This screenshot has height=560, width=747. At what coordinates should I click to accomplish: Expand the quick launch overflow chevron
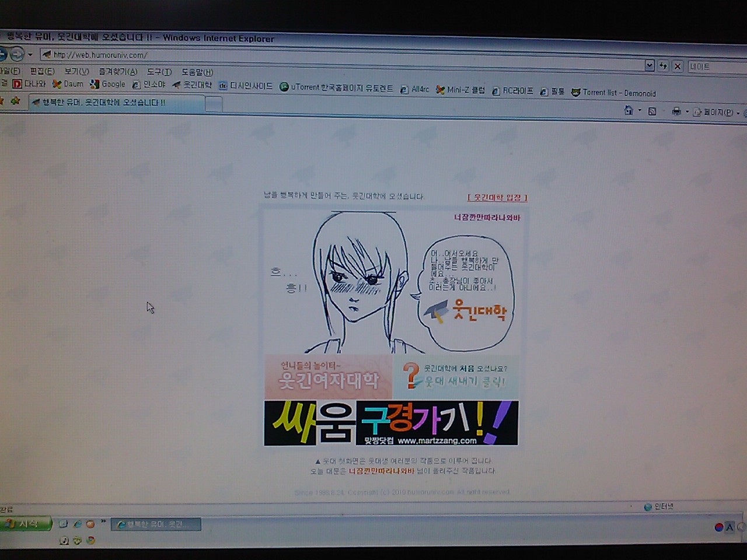[x=103, y=521]
